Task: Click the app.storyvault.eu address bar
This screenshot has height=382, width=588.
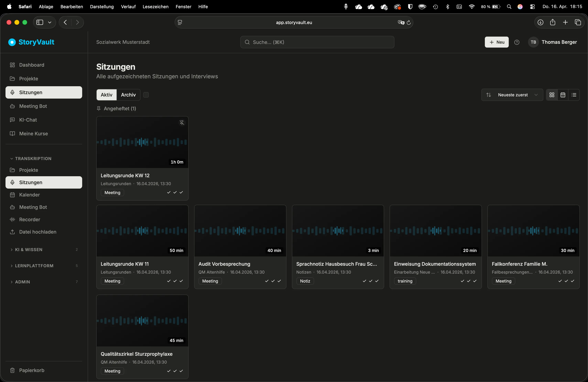Action: click(294, 23)
